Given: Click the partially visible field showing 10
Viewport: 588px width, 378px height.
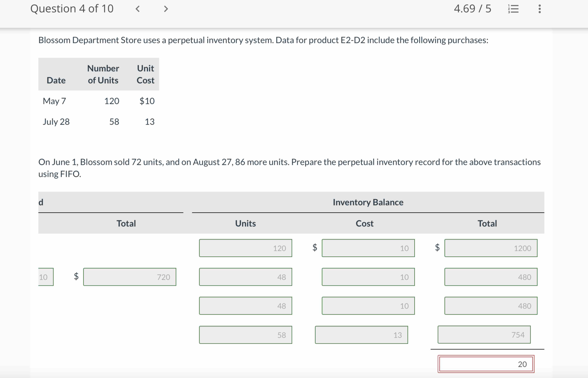Looking at the screenshot, I should [x=46, y=277].
